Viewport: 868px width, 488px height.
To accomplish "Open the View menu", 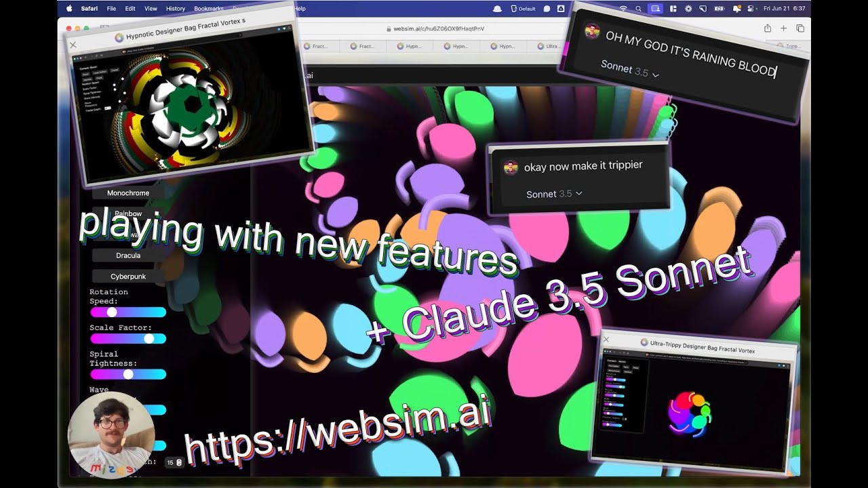I will [151, 9].
